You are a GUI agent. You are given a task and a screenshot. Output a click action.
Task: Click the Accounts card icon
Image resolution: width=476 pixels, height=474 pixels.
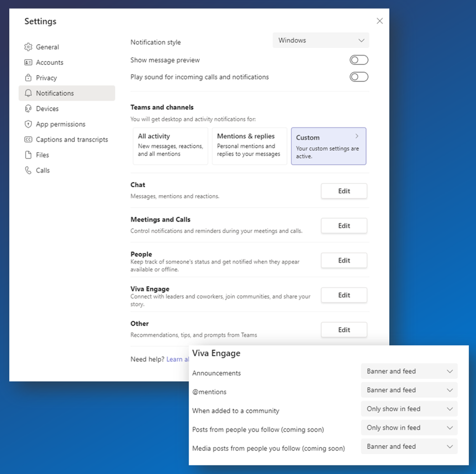point(28,62)
